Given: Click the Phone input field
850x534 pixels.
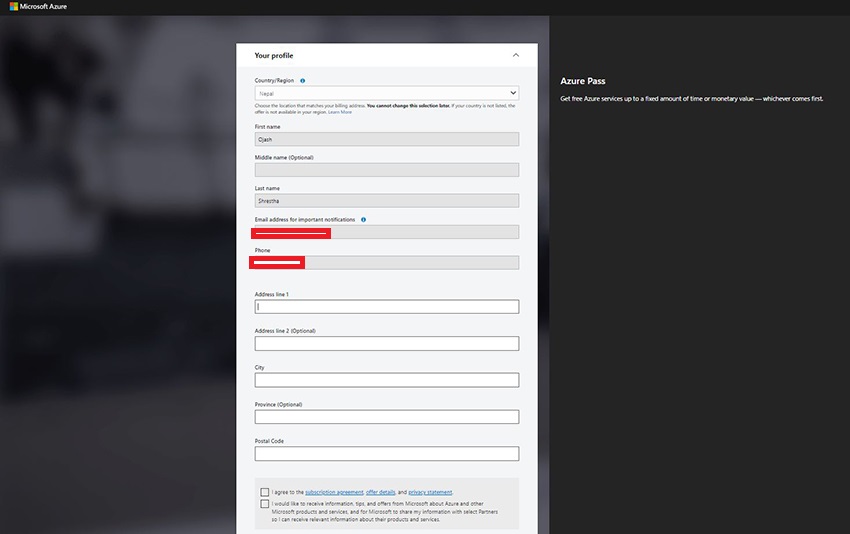Looking at the screenshot, I should pyautogui.click(x=387, y=263).
